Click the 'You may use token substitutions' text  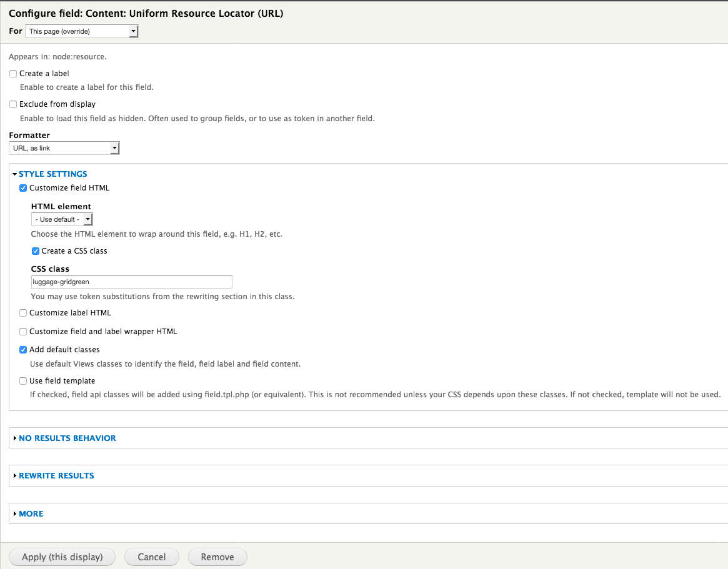[162, 297]
